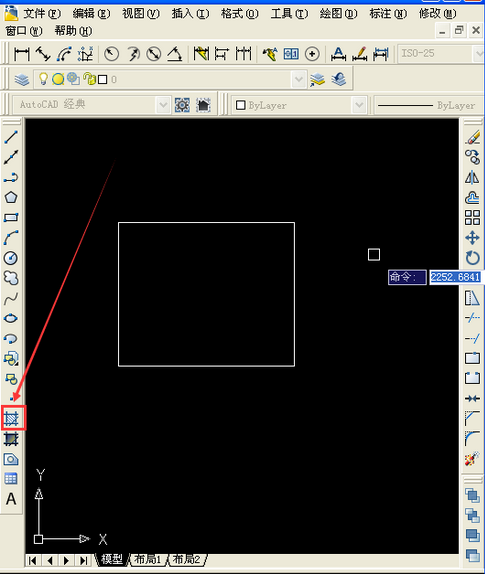Select the Gradient fill tool
The image size is (485, 574).
pos(11,439)
